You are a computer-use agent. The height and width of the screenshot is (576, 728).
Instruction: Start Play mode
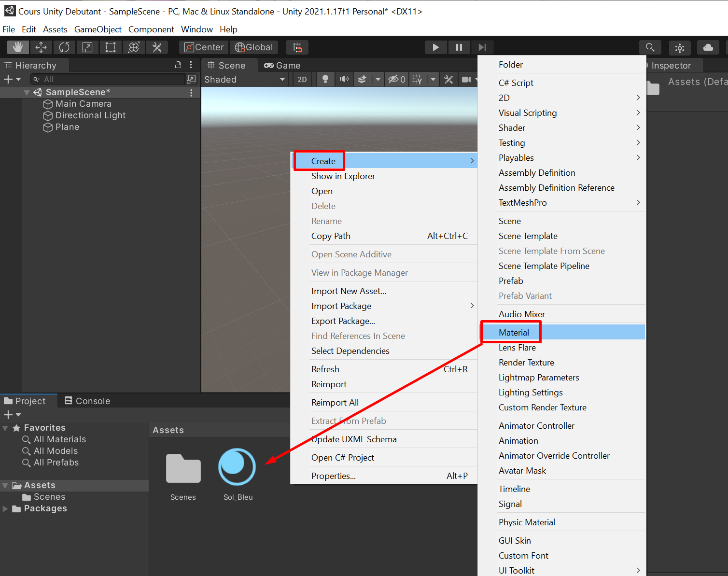click(x=436, y=47)
